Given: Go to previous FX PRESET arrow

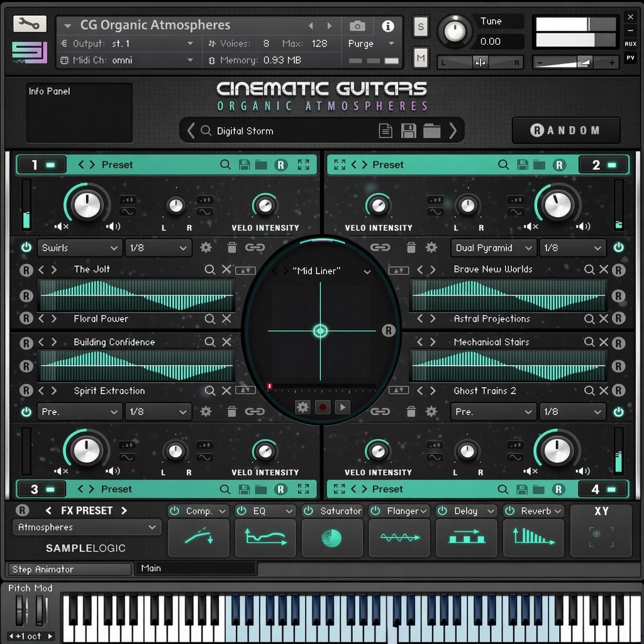Looking at the screenshot, I should coord(48,510).
